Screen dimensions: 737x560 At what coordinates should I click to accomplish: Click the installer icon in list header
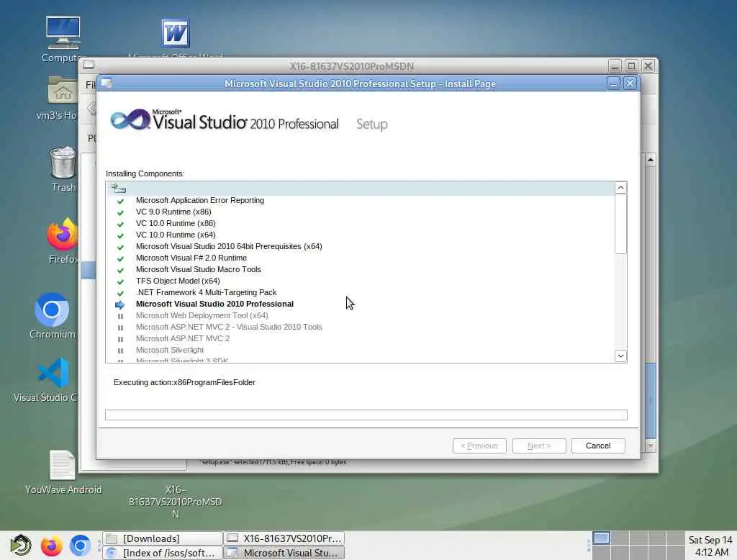(x=119, y=189)
